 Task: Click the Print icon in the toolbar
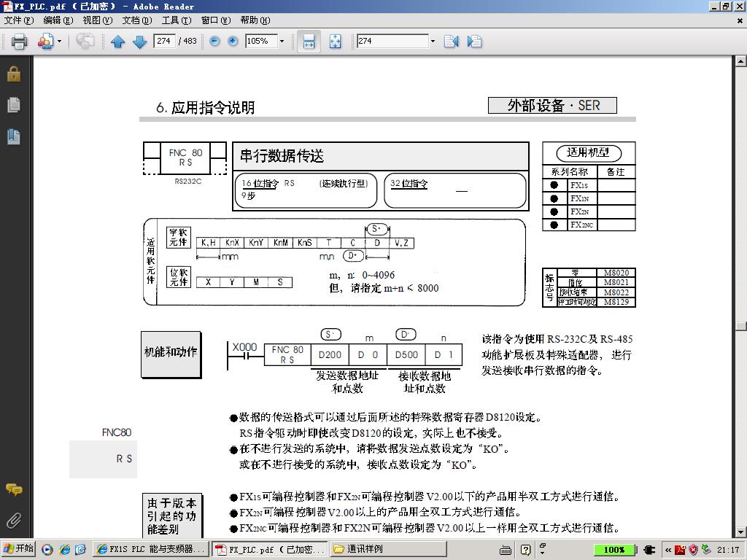(20, 42)
